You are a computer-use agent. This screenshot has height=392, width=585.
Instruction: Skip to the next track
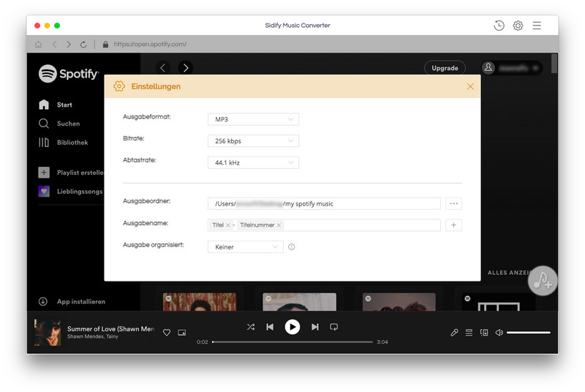pyautogui.click(x=315, y=327)
